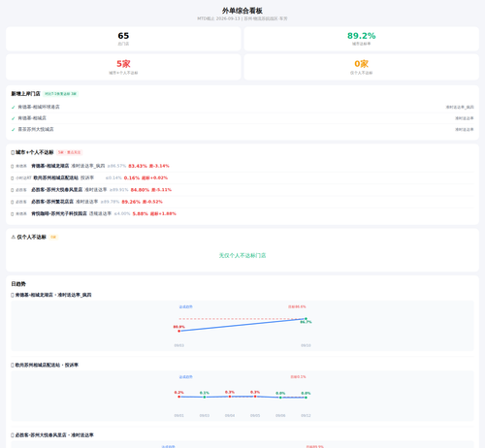Click the 新增上岸门店 section heading
Screen dimensions: 485x448
[25, 94]
